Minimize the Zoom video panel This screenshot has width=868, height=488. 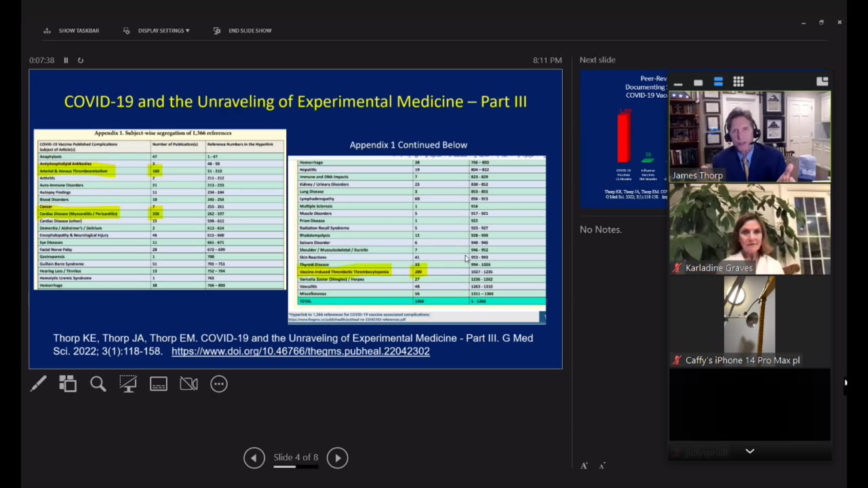(678, 83)
